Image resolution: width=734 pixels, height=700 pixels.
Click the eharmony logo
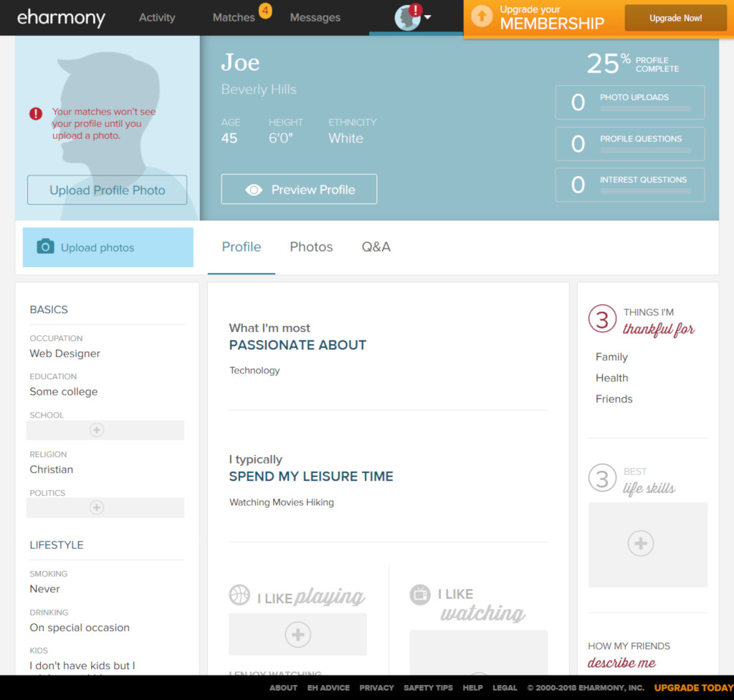[x=61, y=17]
